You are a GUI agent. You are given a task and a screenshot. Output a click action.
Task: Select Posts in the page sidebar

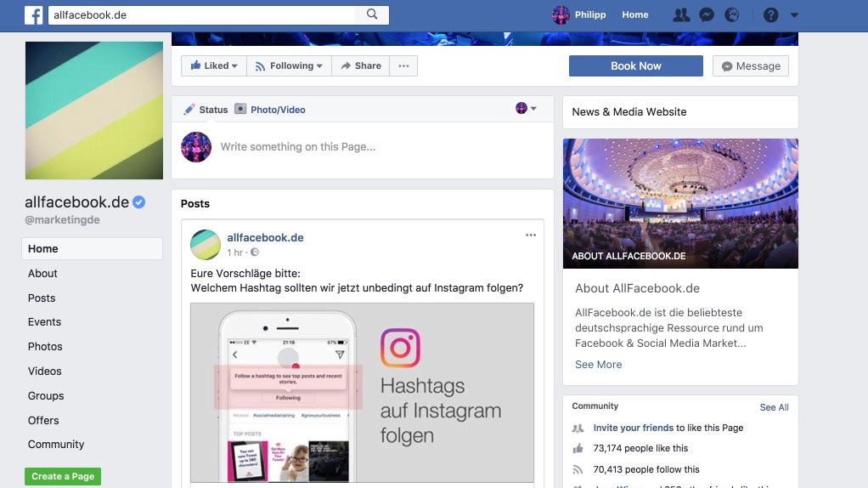[x=42, y=298]
